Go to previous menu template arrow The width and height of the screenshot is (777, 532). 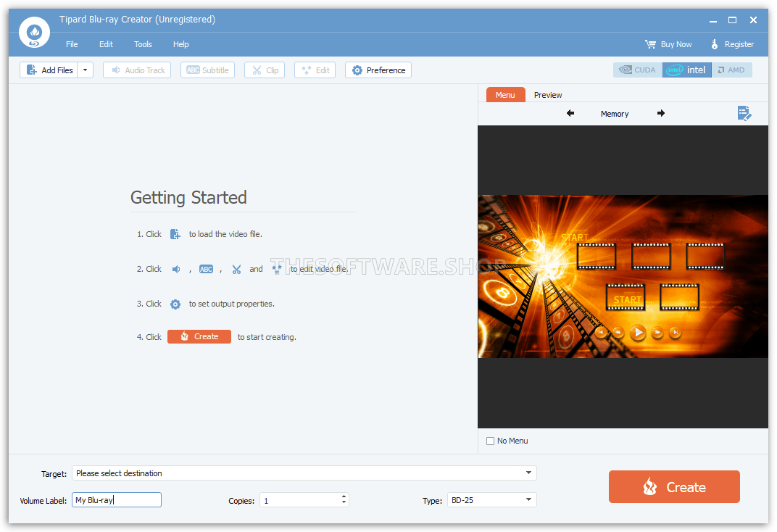click(570, 114)
